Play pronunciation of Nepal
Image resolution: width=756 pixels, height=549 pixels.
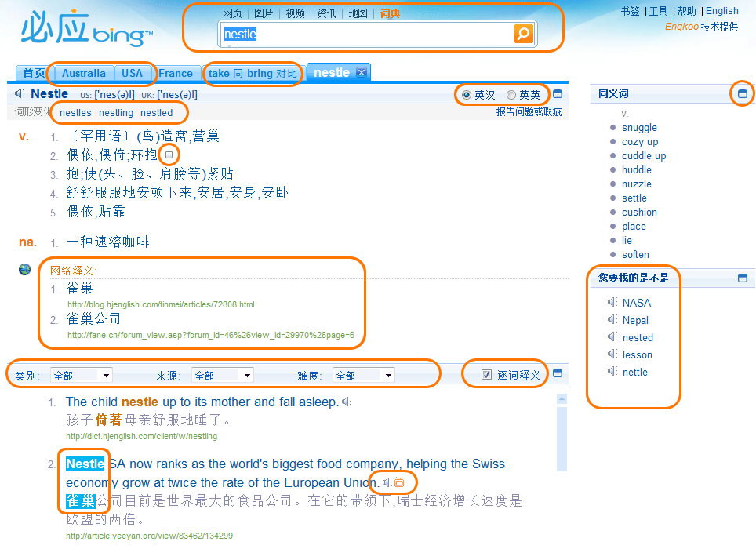[x=612, y=319]
